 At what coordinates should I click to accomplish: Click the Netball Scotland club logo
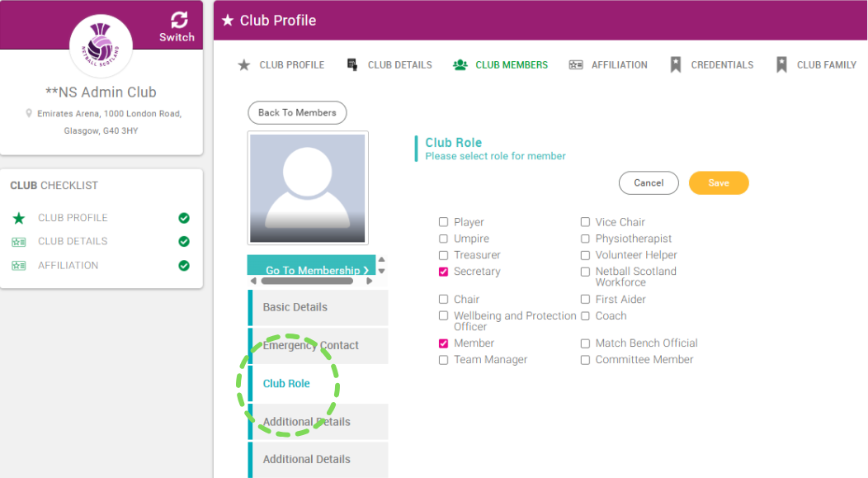coord(101,45)
